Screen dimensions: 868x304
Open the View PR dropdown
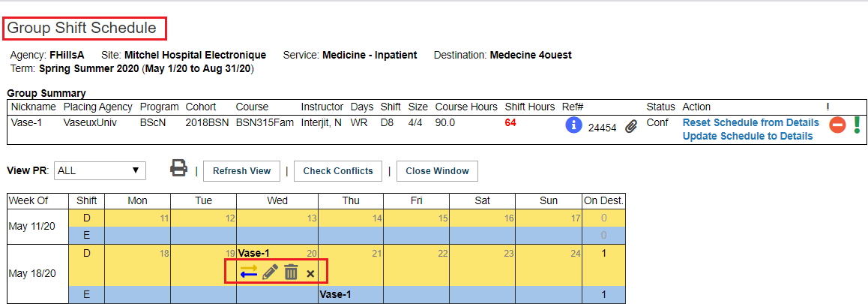(100, 171)
